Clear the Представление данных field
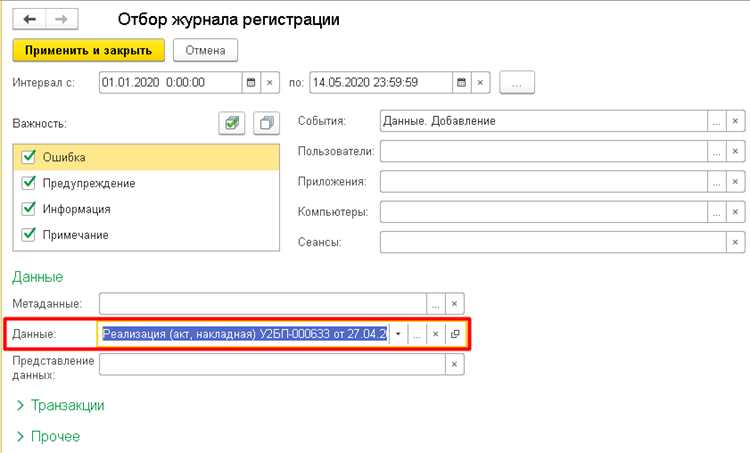 (454, 365)
